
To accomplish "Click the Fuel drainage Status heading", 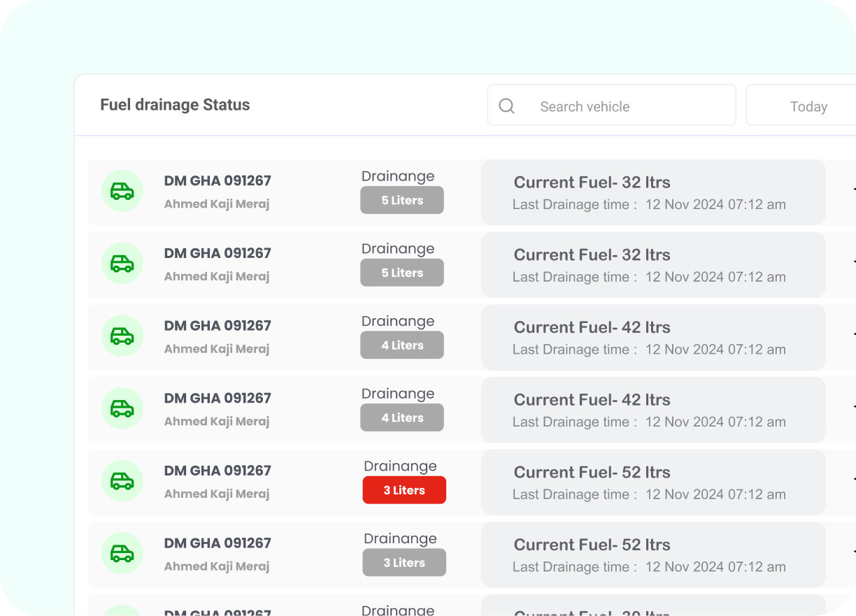I will pyautogui.click(x=175, y=105).
